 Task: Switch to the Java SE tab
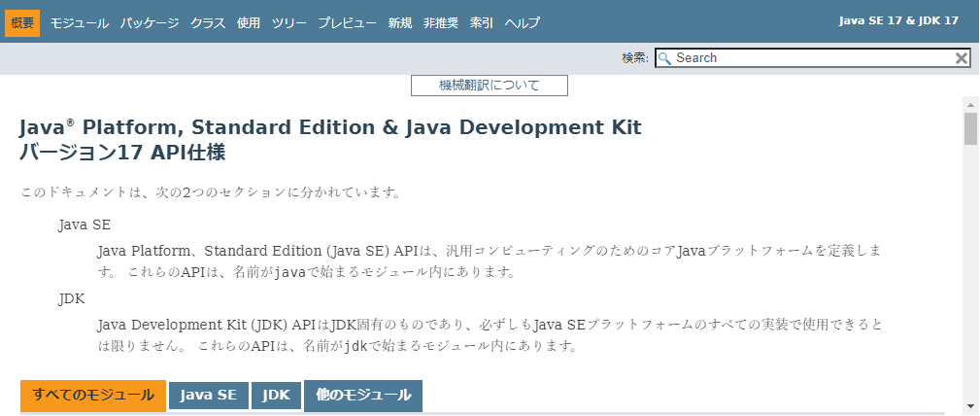pyautogui.click(x=209, y=396)
